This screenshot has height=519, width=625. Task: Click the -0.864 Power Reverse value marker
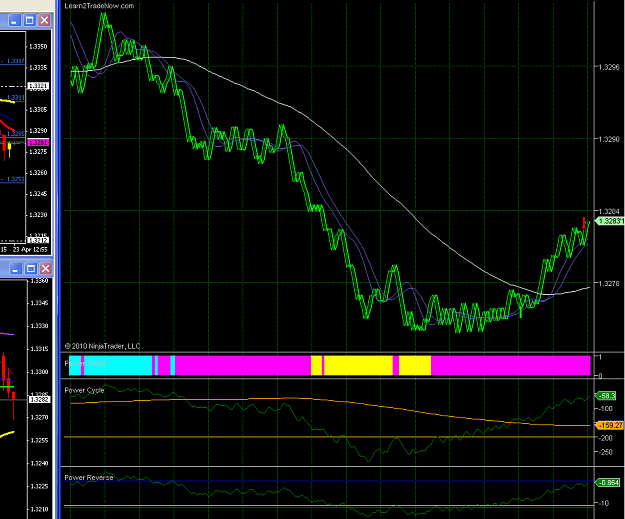coord(608,482)
